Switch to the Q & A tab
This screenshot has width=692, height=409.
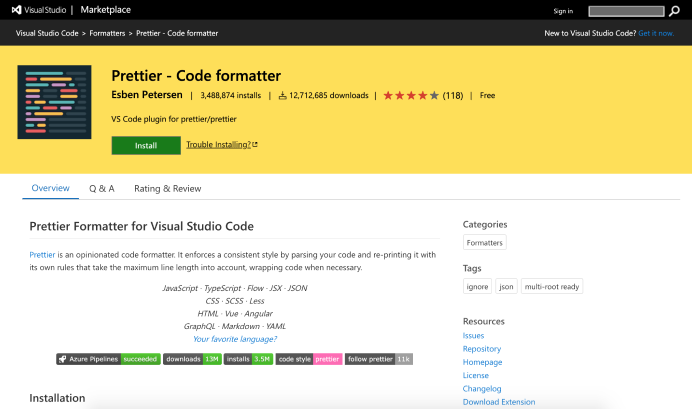coord(102,188)
